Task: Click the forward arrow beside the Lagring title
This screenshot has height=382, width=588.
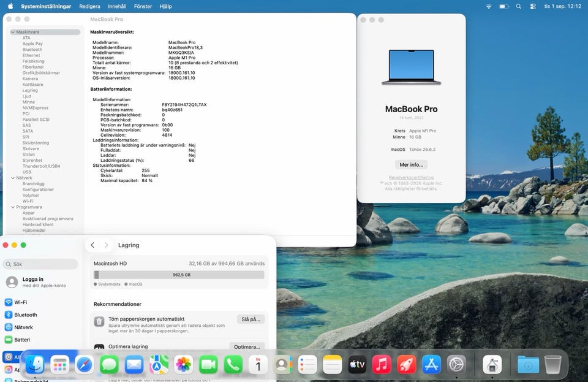Action: (x=106, y=245)
